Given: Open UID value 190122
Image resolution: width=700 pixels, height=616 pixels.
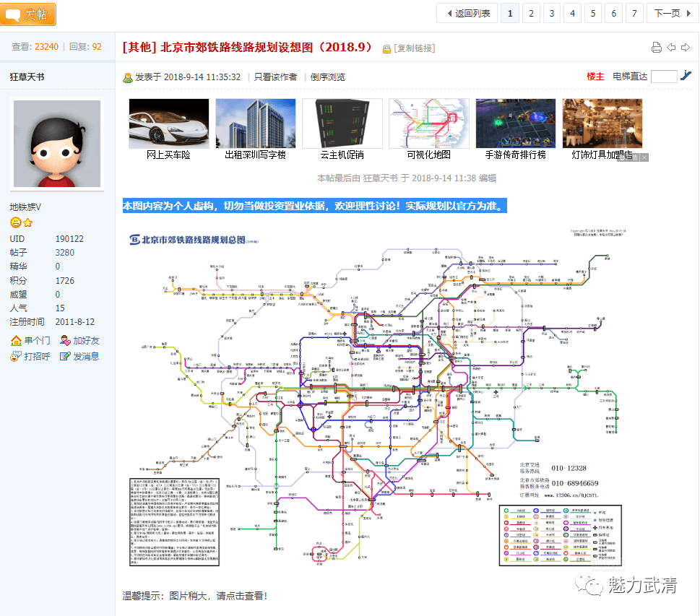Looking at the screenshot, I should 69,239.
